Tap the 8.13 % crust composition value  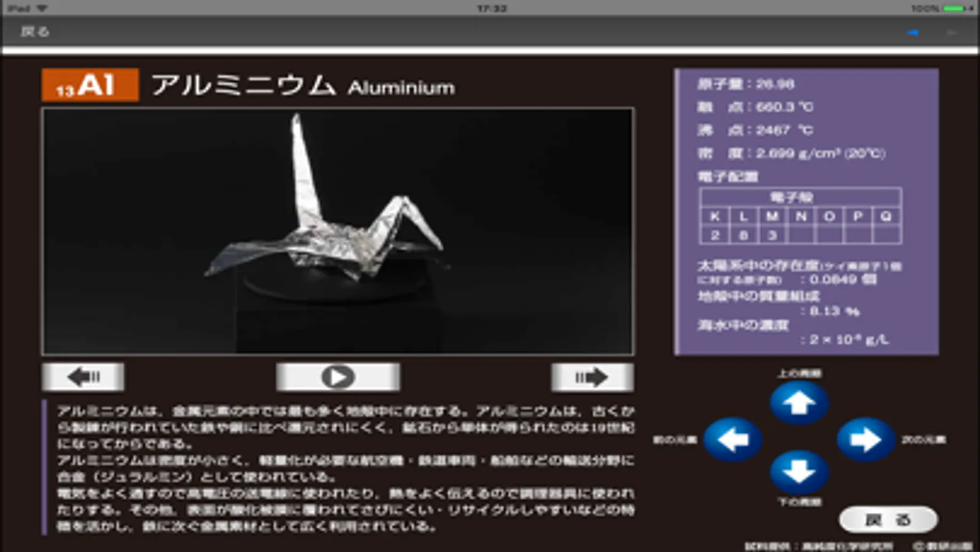pos(834,311)
